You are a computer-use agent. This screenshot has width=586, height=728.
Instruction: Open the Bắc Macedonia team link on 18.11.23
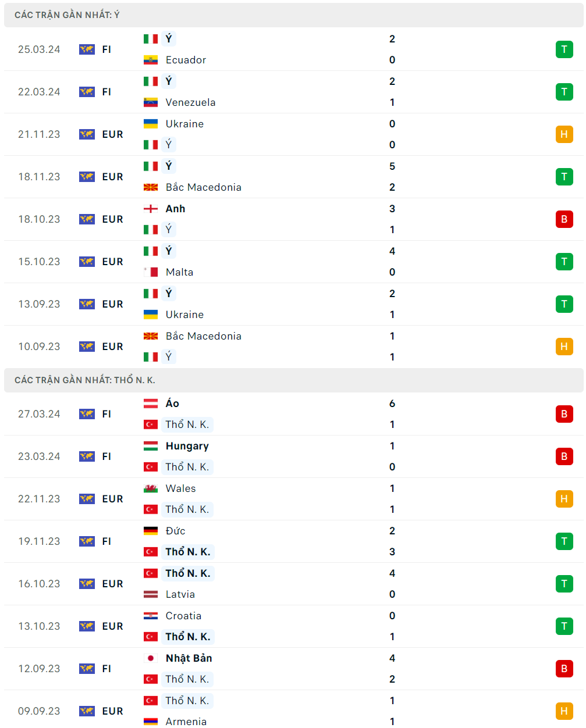[x=203, y=187]
